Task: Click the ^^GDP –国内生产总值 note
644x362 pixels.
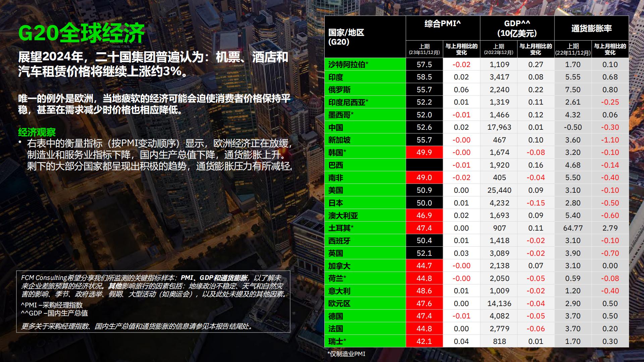Action: click(54, 313)
